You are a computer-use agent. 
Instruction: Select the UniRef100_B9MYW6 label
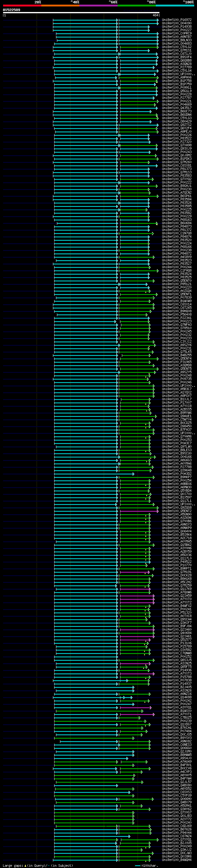click(177, 413)
